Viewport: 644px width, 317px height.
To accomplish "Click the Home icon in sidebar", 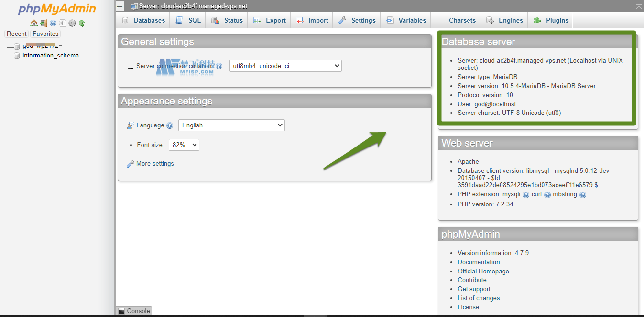I will (x=33, y=23).
